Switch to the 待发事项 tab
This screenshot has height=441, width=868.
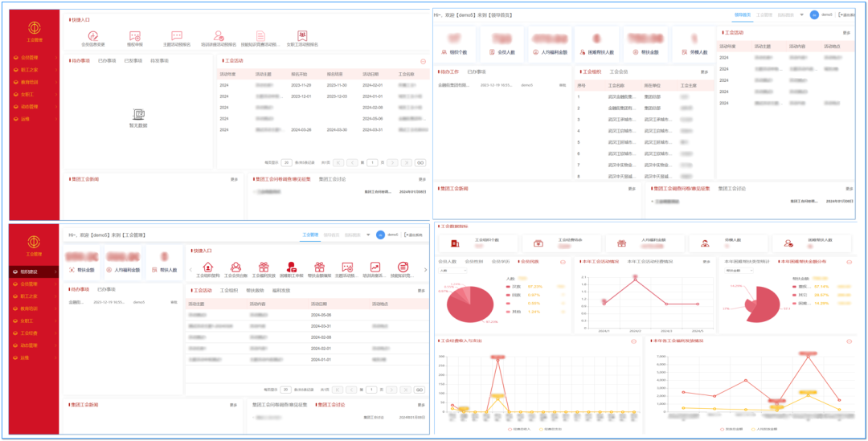[x=159, y=61]
